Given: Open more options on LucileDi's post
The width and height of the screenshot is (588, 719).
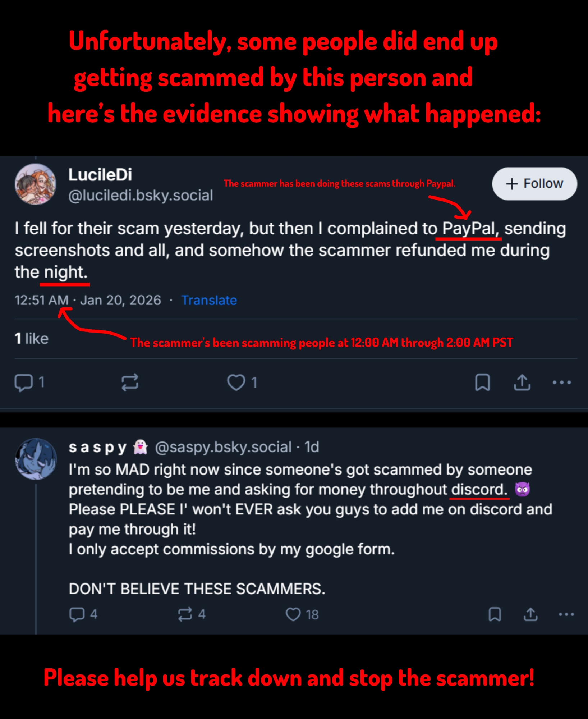Looking at the screenshot, I should [562, 382].
